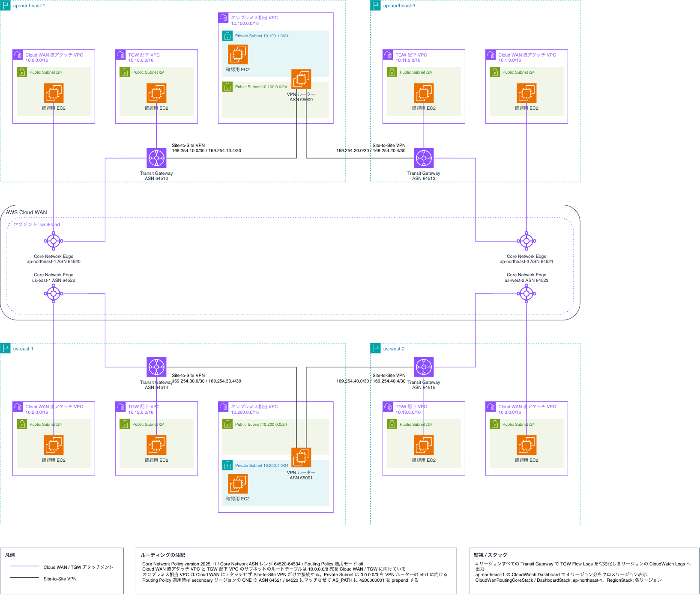Click the "169.254.10.0/30 / 169.254.10.4/30" VPN label

click(206, 151)
